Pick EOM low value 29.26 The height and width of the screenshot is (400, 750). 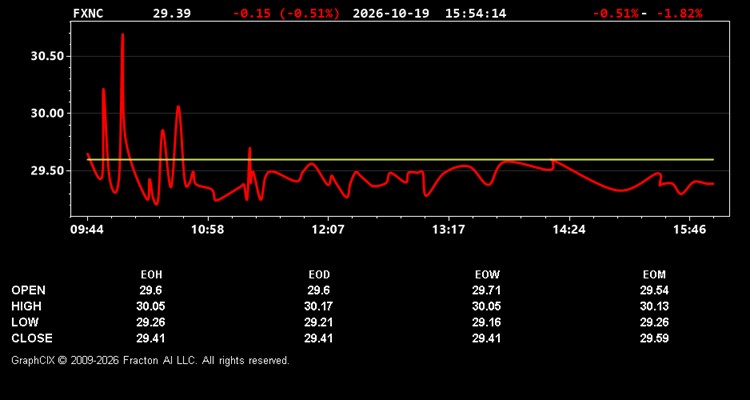[654, 322]
